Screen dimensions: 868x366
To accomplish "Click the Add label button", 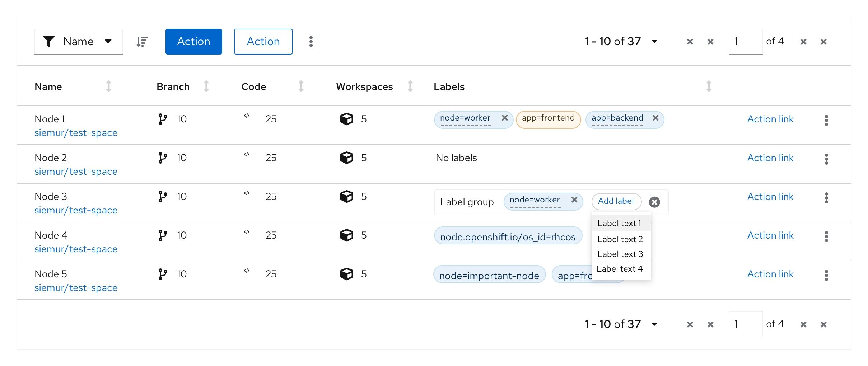I will coord(616,201).
